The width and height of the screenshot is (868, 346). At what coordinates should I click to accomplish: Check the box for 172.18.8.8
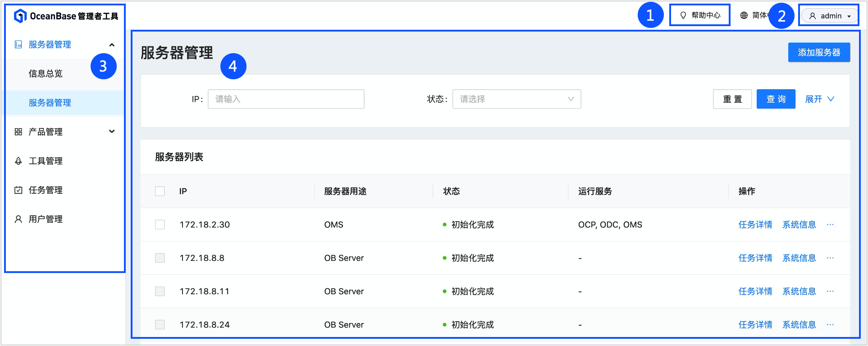(x=160, y=258)
